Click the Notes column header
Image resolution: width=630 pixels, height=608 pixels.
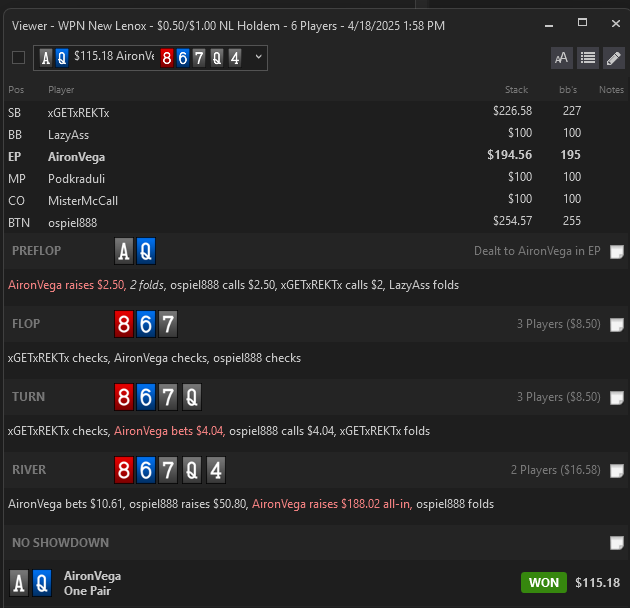click(x=611, y=90)
